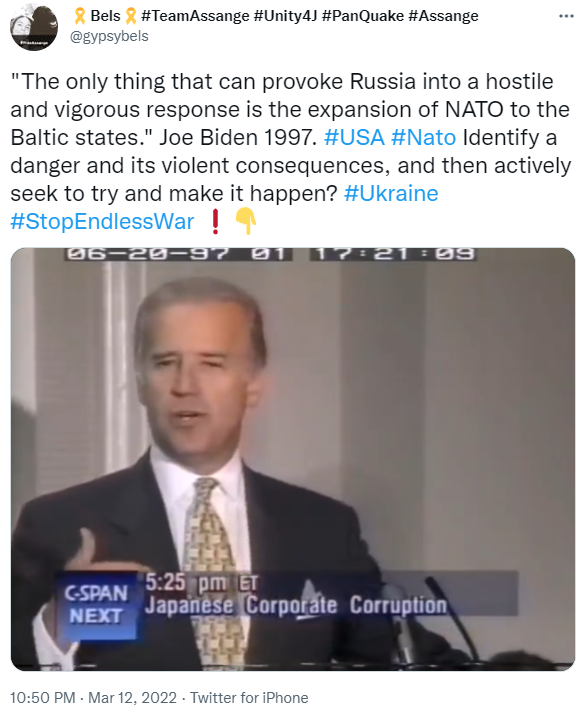Select the yellow ribbon emoji before Bels
582x713 pixels.
point(80,16)
